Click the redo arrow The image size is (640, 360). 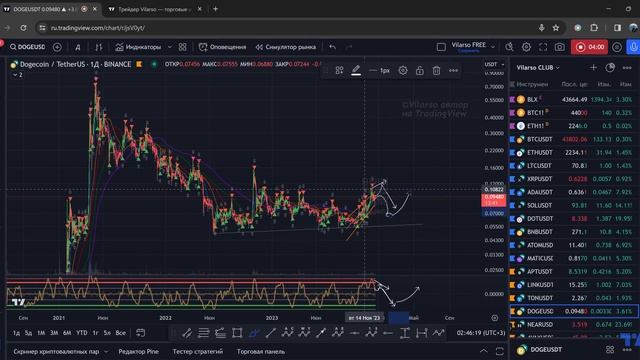click(349, 47)
